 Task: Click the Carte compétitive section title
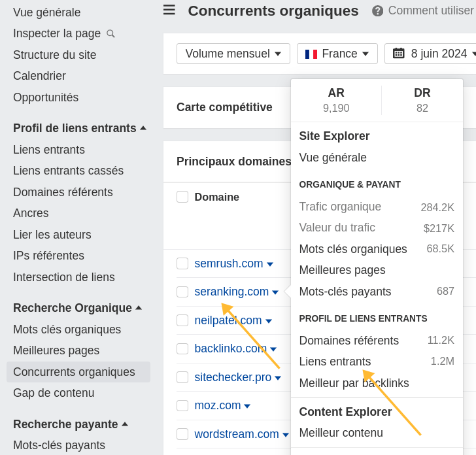[224, 107]
